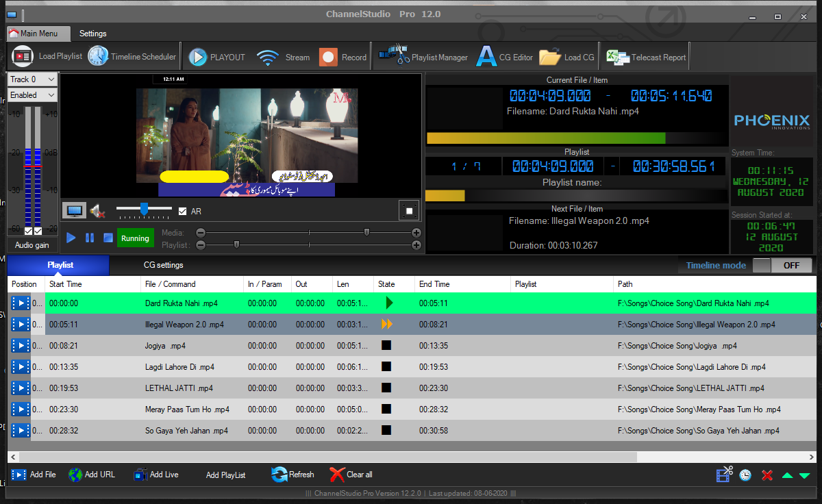Start PLAYOUT from the toolbar
The width and height of the screenshot is (822, 504).
coord(216,58)
